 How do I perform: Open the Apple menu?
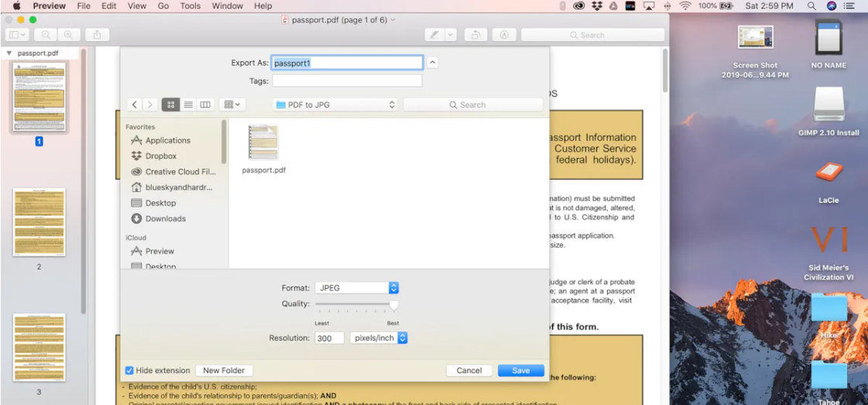[x=15, y=6]
